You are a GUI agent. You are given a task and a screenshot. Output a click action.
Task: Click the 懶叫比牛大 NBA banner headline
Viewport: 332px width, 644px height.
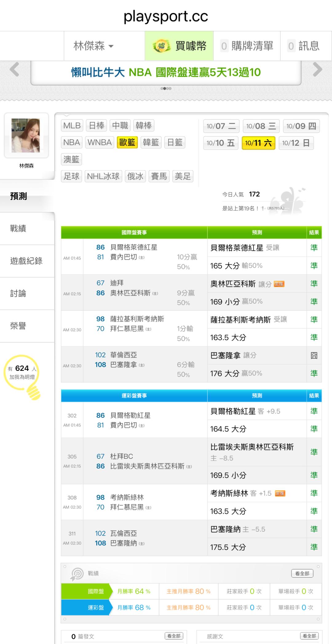[x=166, y=73]
